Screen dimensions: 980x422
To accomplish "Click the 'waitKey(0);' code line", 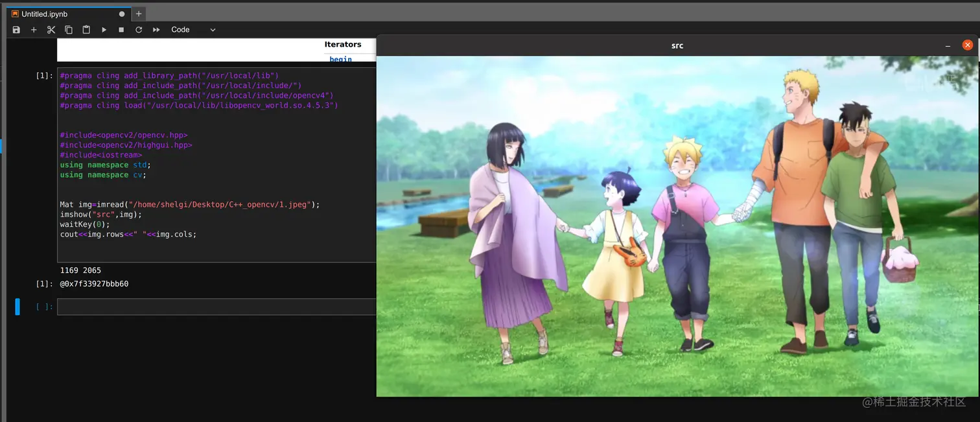I will point(85,224).
